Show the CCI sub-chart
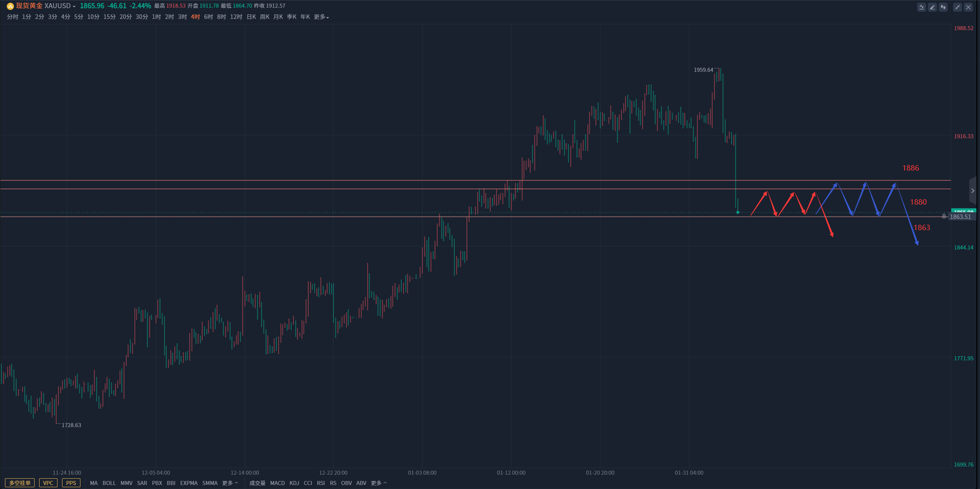The image size is (980, 489). click(x=308, y=483)
